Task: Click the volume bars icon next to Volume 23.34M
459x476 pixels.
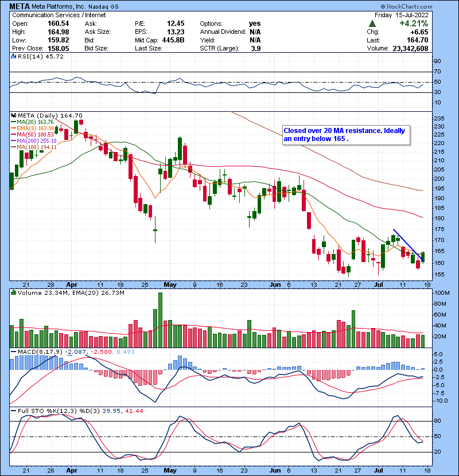Action: point(13,292)
